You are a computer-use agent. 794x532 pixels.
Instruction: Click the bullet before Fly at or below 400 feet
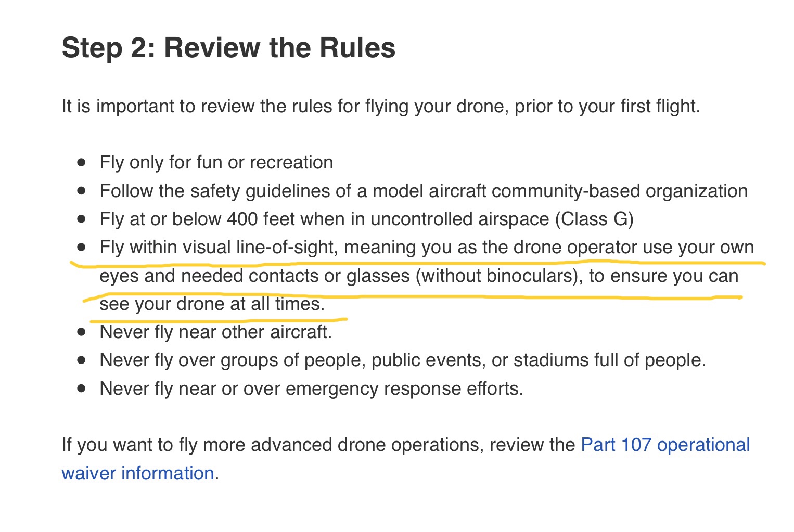click(81, 219)
